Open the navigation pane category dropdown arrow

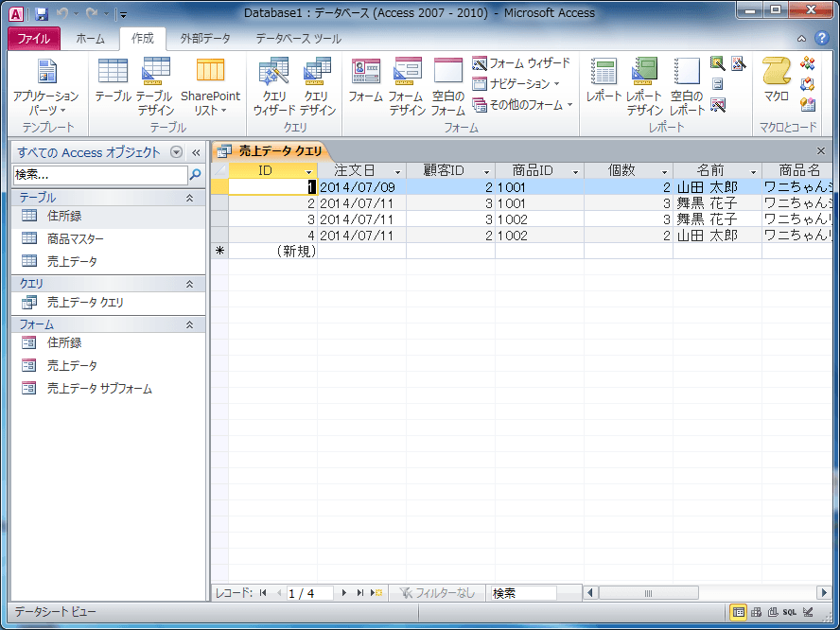176,152
